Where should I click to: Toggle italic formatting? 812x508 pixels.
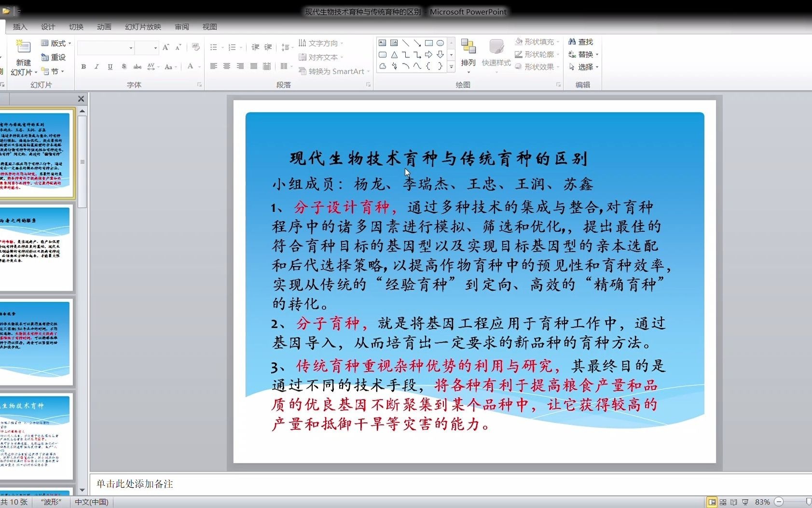tap(96, 67)
